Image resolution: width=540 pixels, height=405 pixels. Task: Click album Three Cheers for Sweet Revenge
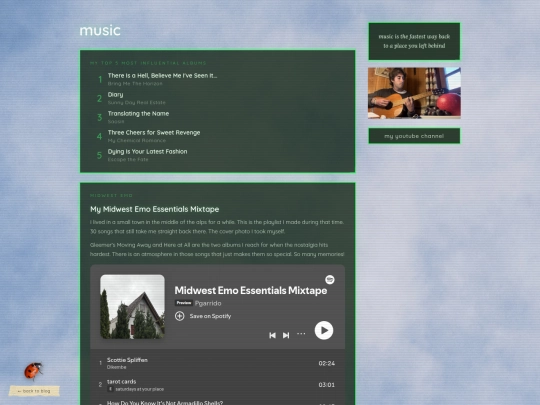(154, 132)
